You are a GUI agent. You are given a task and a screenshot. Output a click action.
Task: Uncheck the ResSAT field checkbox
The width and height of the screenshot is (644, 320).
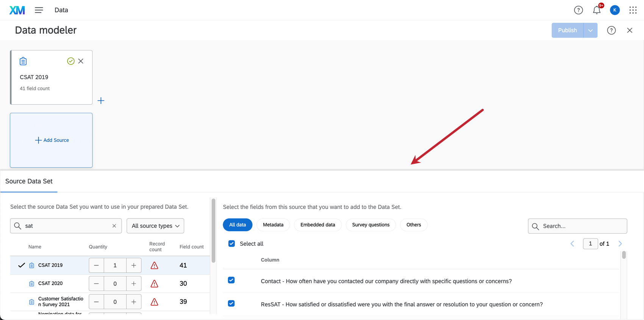(231, 304)
